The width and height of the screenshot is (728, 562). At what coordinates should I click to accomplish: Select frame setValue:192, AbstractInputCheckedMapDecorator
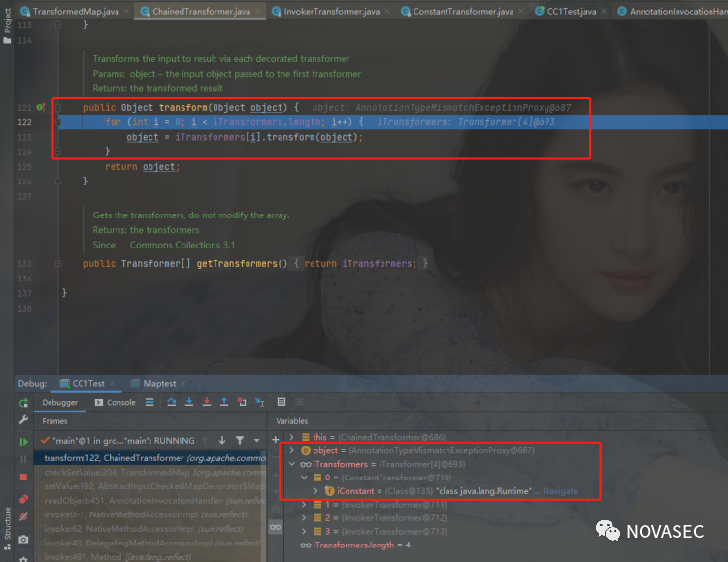click(149, 486)
